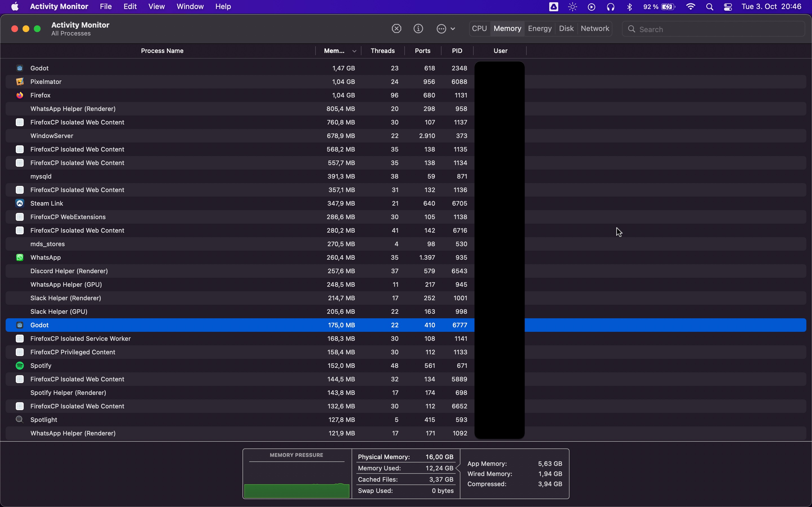Open the Wi-Fi menu bar icon

[691, 6]
